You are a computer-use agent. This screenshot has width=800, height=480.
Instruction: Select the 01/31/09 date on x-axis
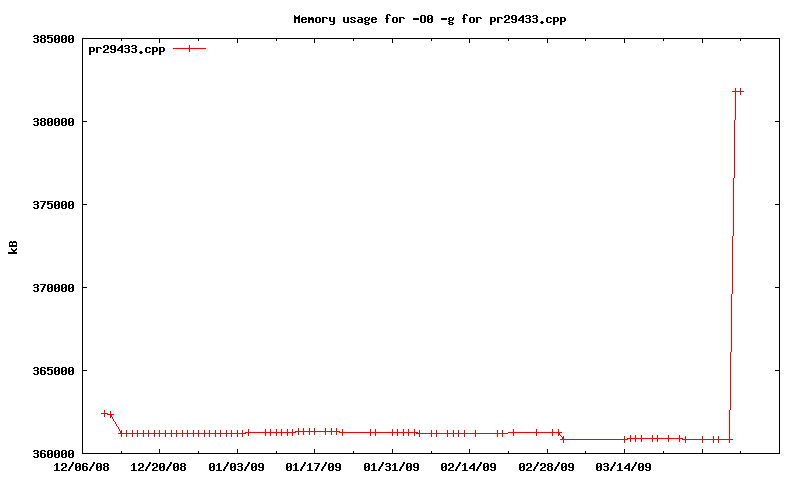pos(392,467)
